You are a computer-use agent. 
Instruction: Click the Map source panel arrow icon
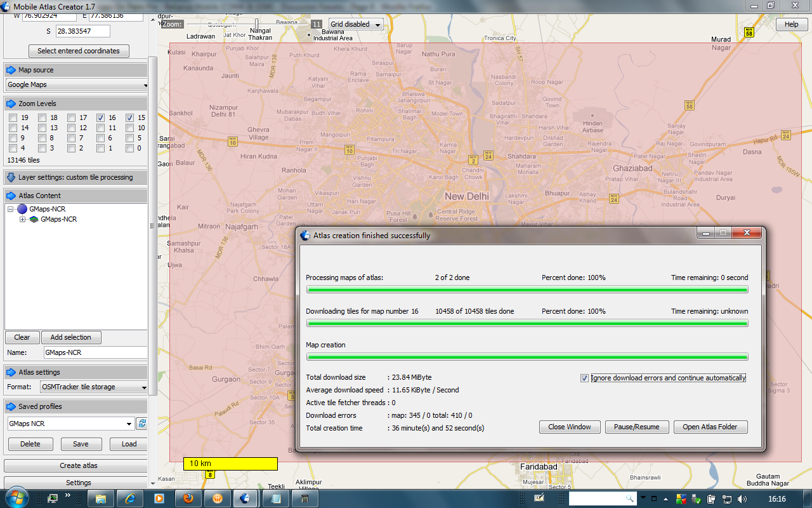coord(11,70)
